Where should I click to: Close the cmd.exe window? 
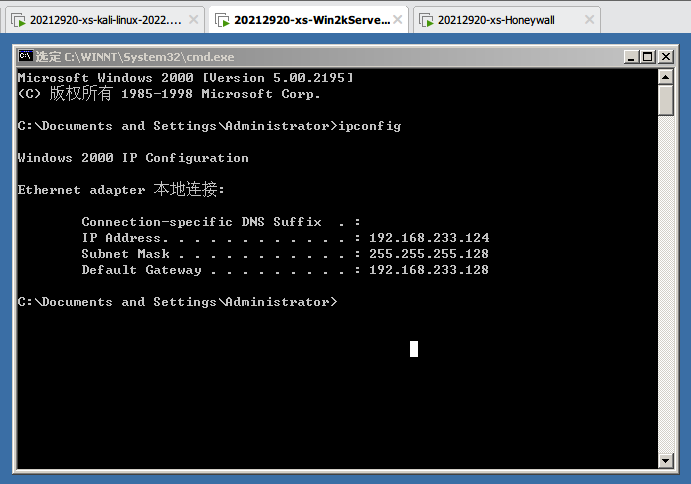[666, 57]
